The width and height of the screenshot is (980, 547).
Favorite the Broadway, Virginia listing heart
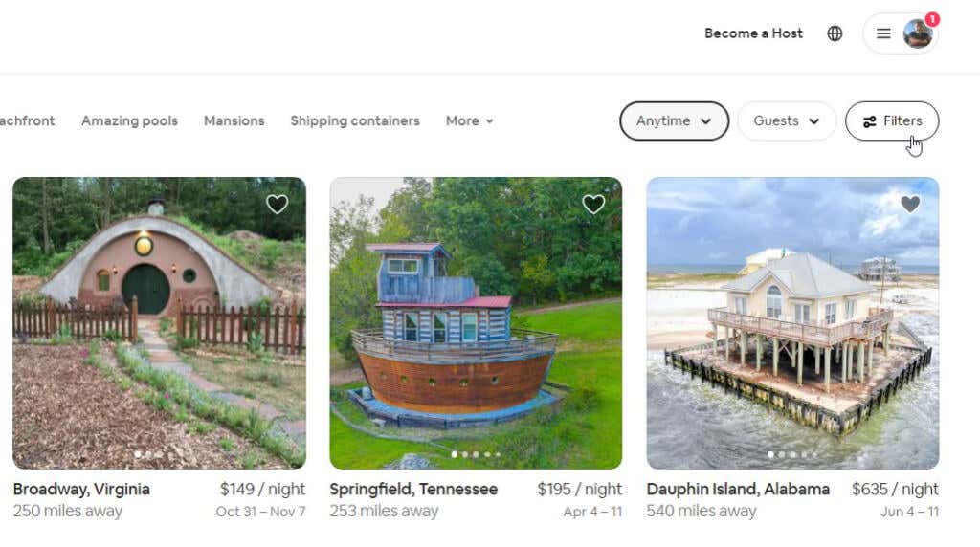click(277, 204)
